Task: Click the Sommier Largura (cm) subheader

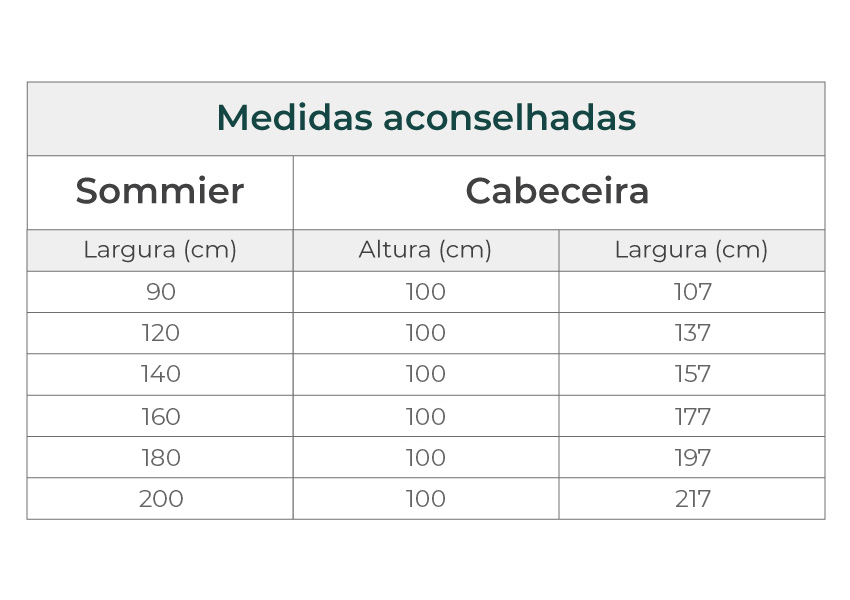Action: [x=160, y=250]
